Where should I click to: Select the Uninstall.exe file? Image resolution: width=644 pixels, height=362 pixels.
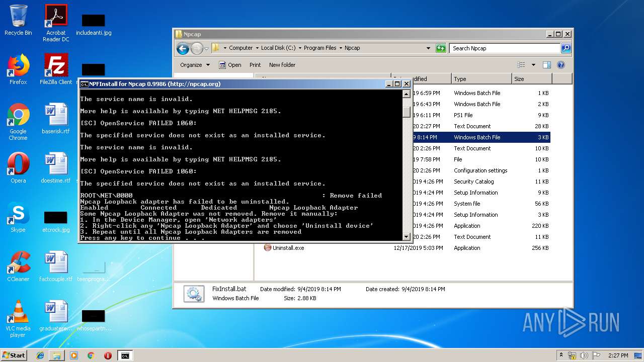[288, 248]
